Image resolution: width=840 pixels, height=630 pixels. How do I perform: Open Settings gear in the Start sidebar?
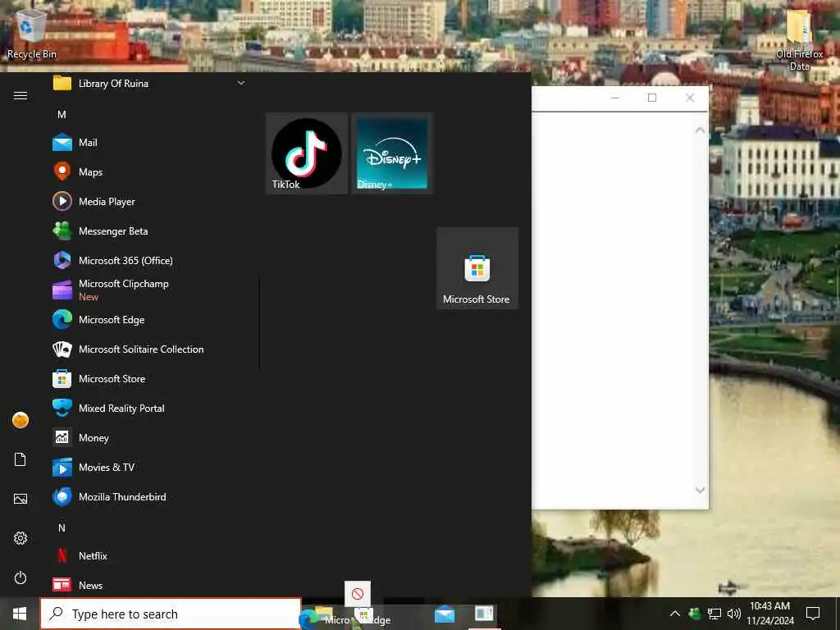point(21,538)
